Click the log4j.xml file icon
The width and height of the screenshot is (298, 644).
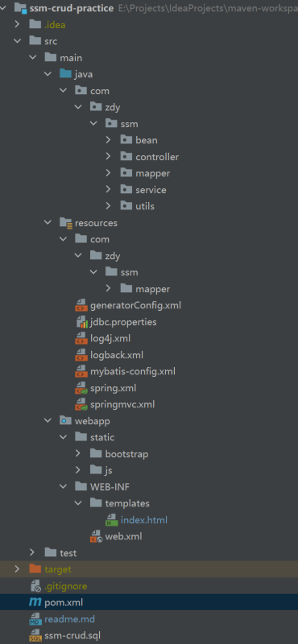coord(81,338)
